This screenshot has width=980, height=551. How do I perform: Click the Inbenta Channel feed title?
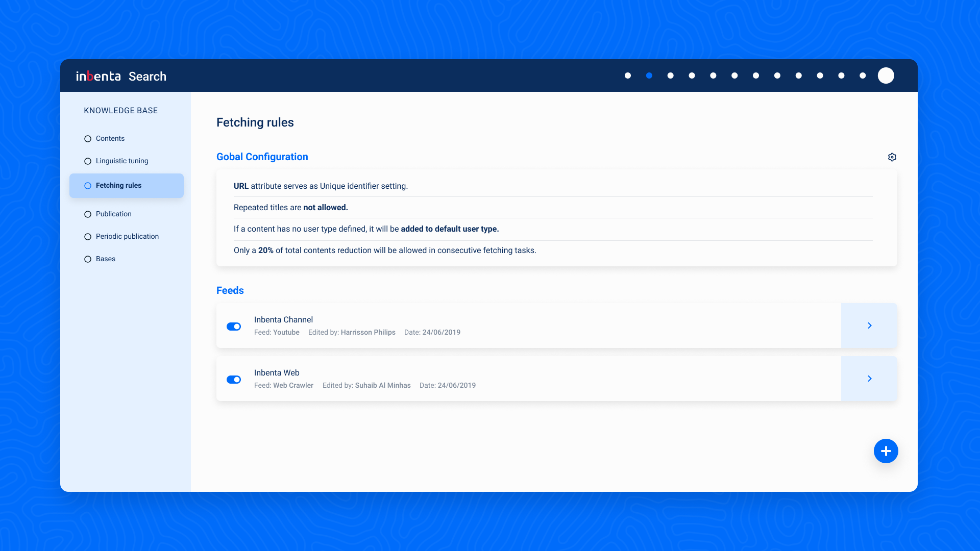coord(283,320)
